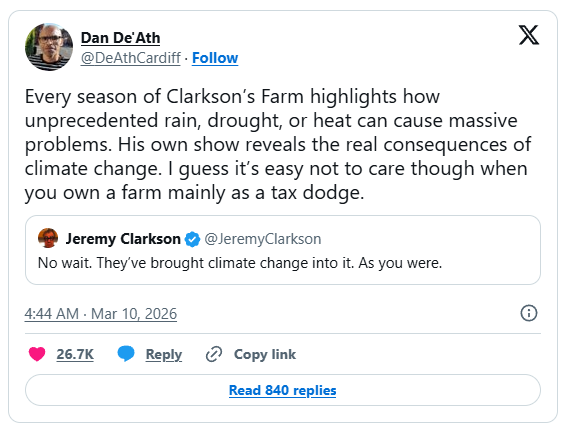The image size is (565, 434).
Task: Open the quoted Jeremy Clarkson tweet text
Action: pyautogui.click(x=240, y=263)
